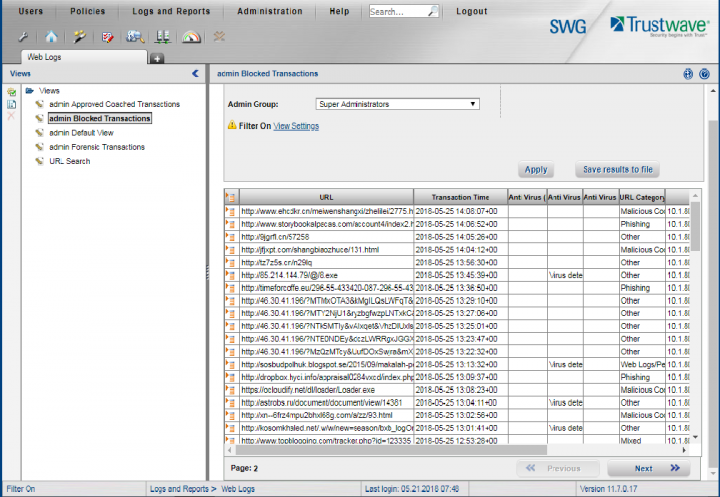Click Save results to file button
This screenshot has width=720, height=497.
coord(618,169)
